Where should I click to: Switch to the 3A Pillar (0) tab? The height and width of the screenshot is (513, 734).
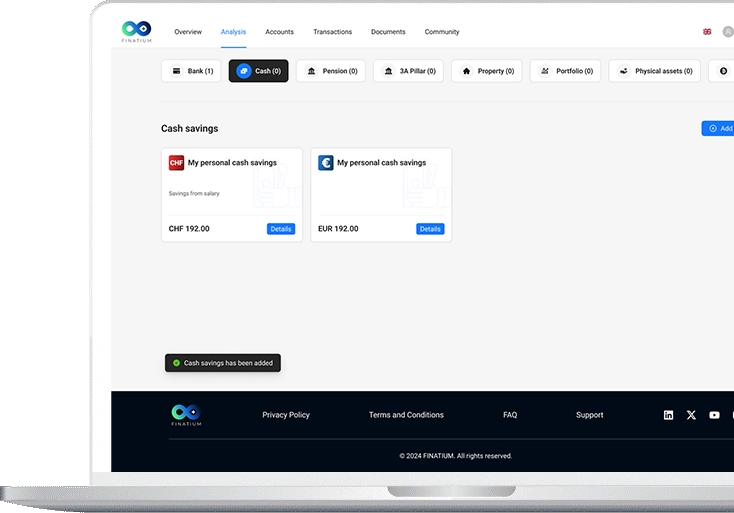tap(408, 71)
